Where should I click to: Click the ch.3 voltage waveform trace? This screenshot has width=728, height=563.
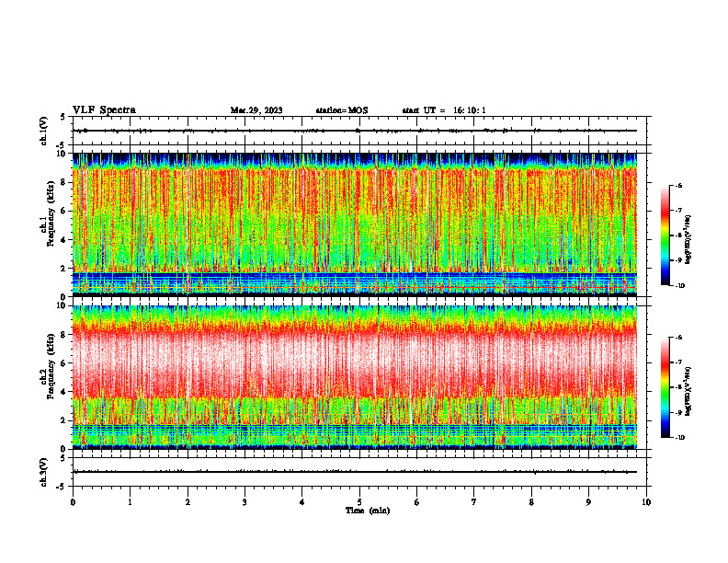(355, 472)
